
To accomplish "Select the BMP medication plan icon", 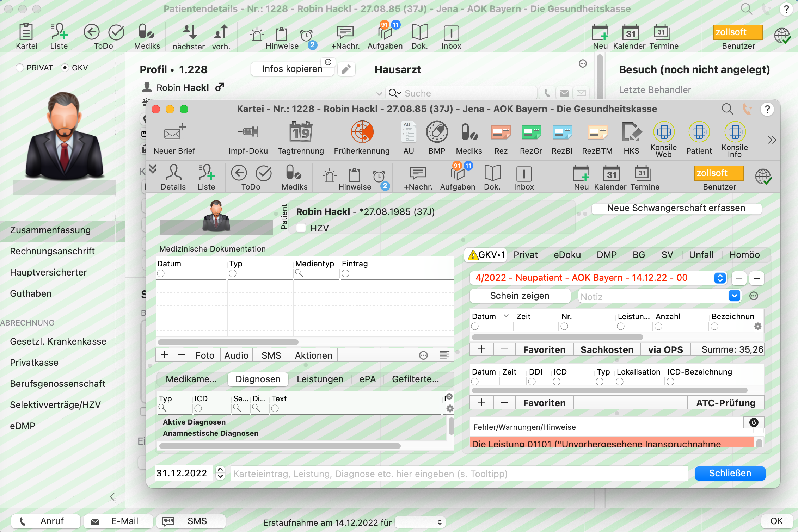I will point(437,132).
